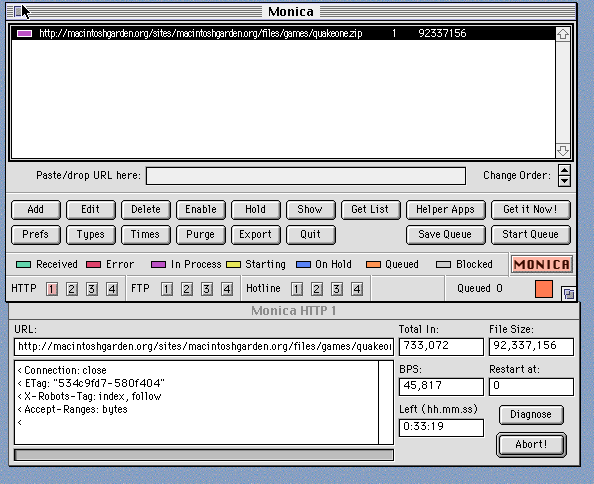Click the ETag header line in log
This screenshot has width=594, height=484.
[91, 383]
